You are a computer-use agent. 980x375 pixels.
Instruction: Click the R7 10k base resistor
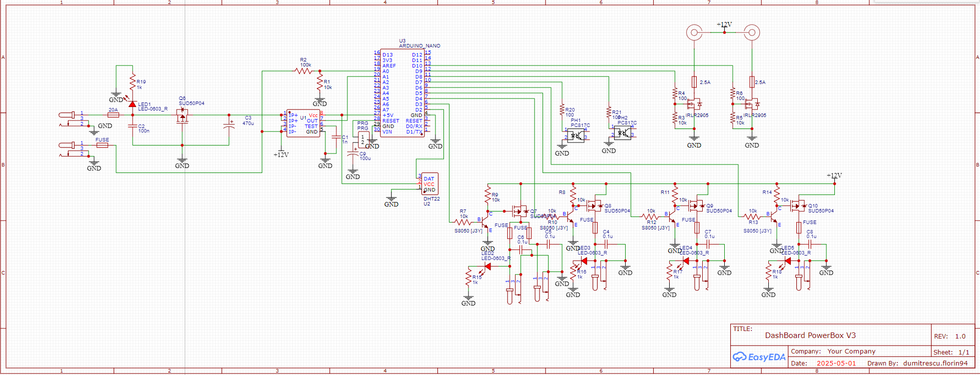[x=463, y=222]
